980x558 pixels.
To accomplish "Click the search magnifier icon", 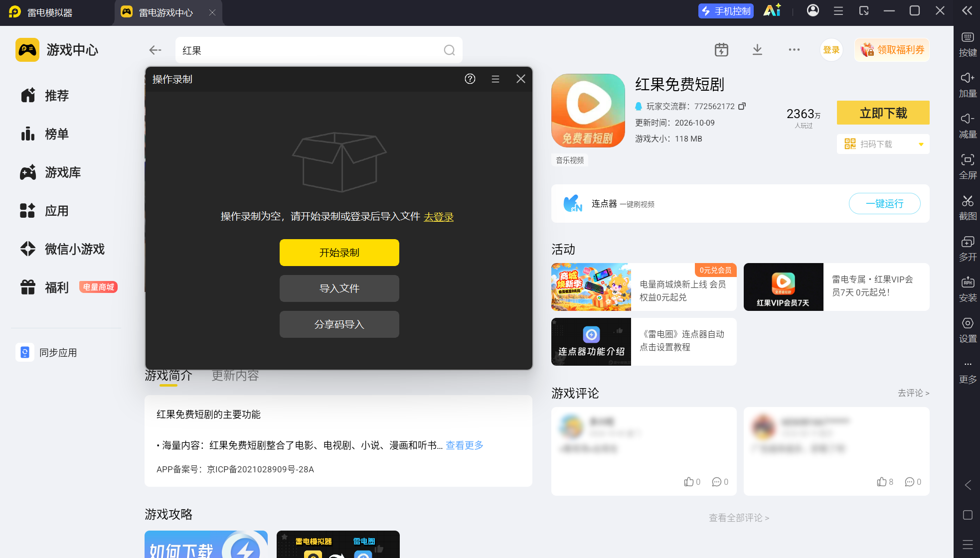I will click(449, 50).
